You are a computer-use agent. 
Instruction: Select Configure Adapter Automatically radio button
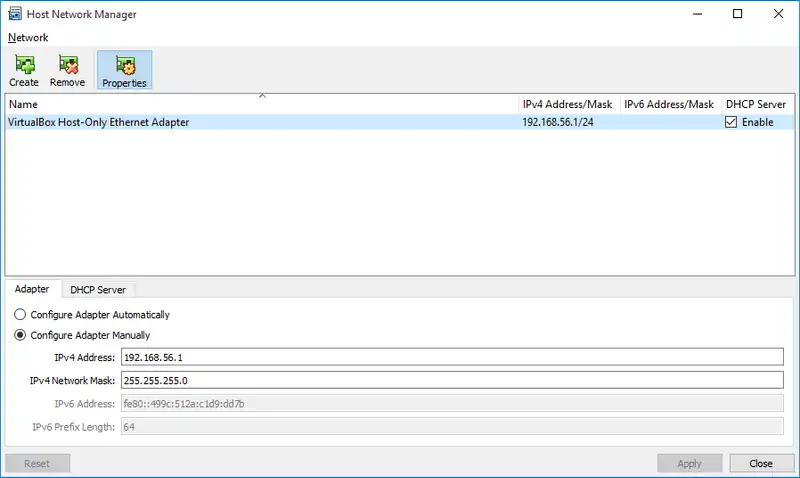point(20,315)
